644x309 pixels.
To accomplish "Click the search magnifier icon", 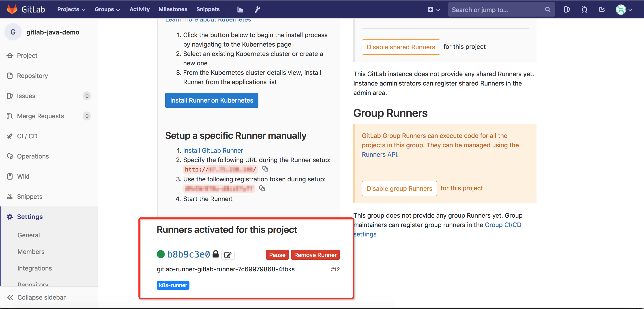I will pyautogui.click(x=547, y=9).
